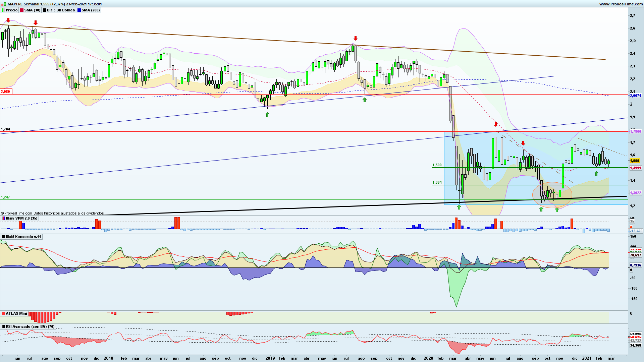Viewport: 644px width, 362px height.
Task: Select the green up arrow under feb 2021 candles
Action: pos(596,174)
